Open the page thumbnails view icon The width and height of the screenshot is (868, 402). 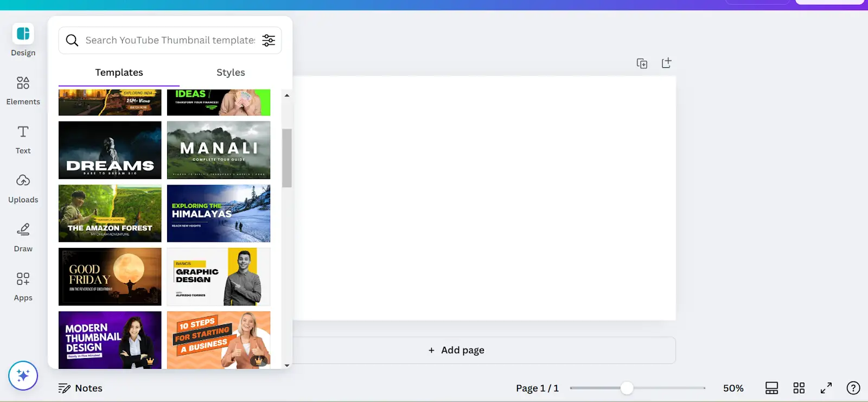pos(771,388)
